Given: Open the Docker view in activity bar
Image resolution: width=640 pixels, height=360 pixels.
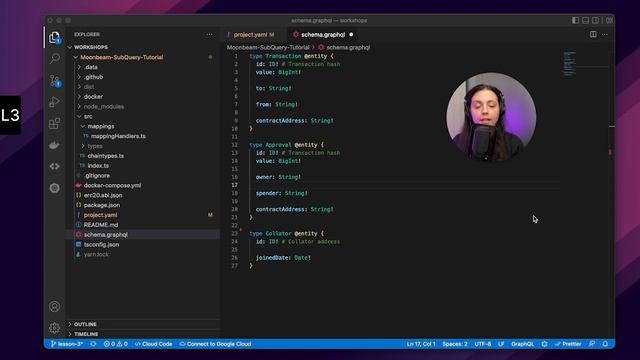Looking at the screenshot, I should click(54, 145).
